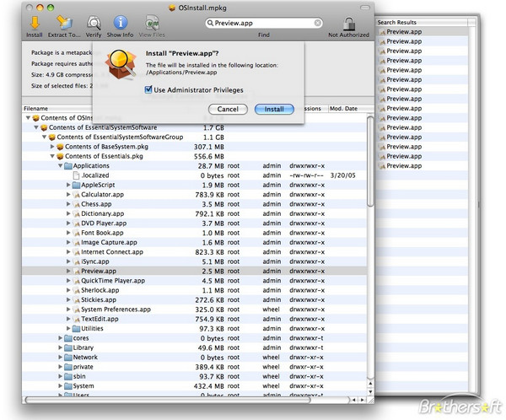The image size is (506, 420).
Task: Open Show Info from toolbar
Action: (121, 24)
